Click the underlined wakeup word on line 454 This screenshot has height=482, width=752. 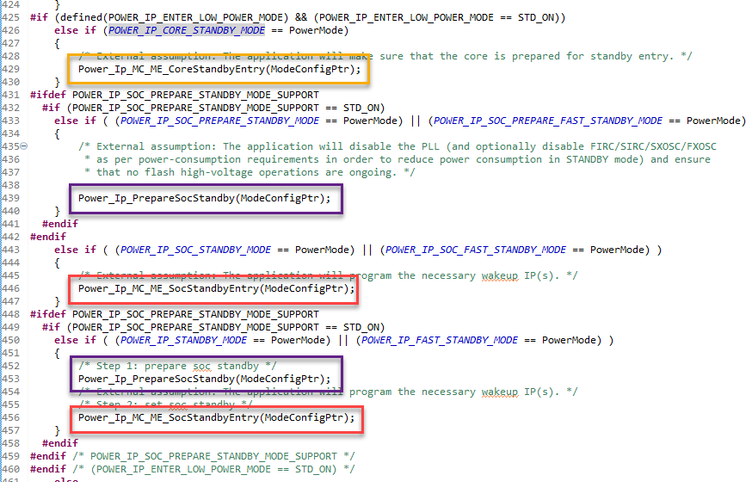pos(500,392)
